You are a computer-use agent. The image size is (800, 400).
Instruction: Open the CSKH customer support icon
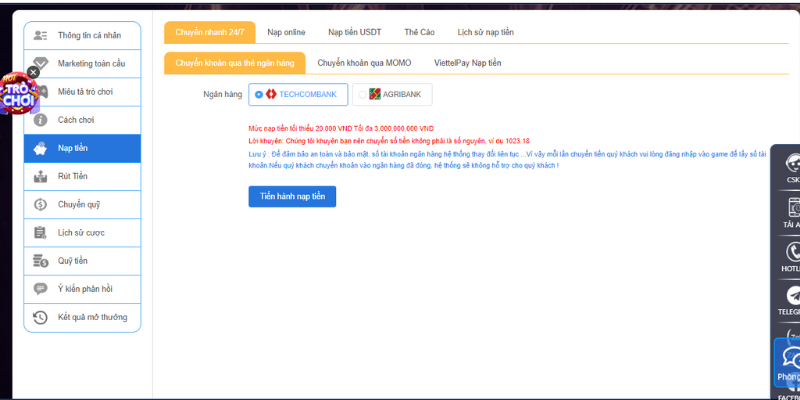pos(793,165)
